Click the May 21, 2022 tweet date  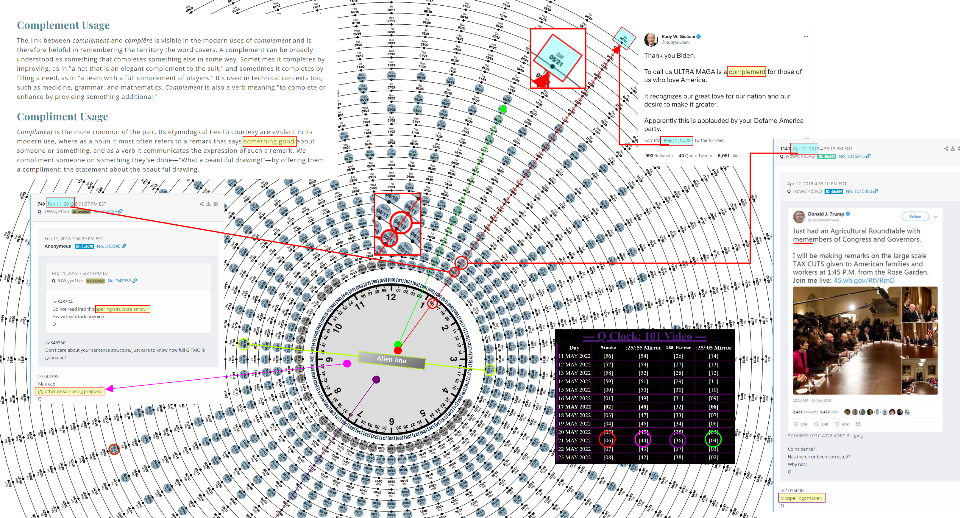coord(677,140)
